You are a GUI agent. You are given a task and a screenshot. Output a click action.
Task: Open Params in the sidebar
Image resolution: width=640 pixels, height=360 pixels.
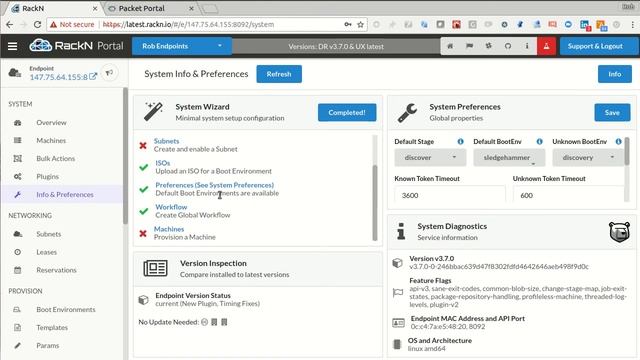(x=47, y=345)
